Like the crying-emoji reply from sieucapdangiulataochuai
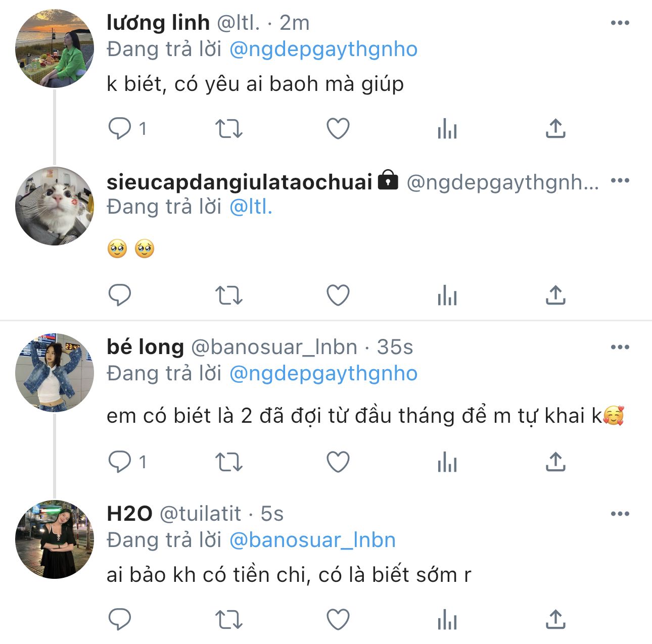The image size is (652, 644). pos(338,295)
